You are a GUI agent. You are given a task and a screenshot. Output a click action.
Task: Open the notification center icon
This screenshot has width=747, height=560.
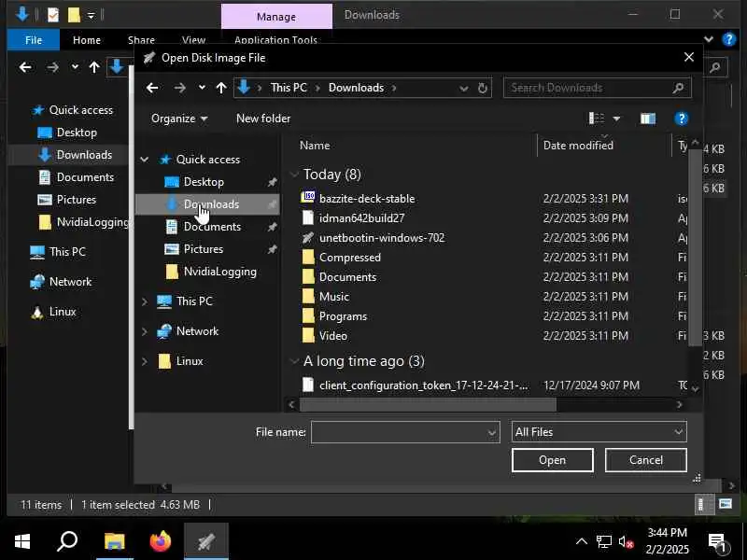pos(716,542)
